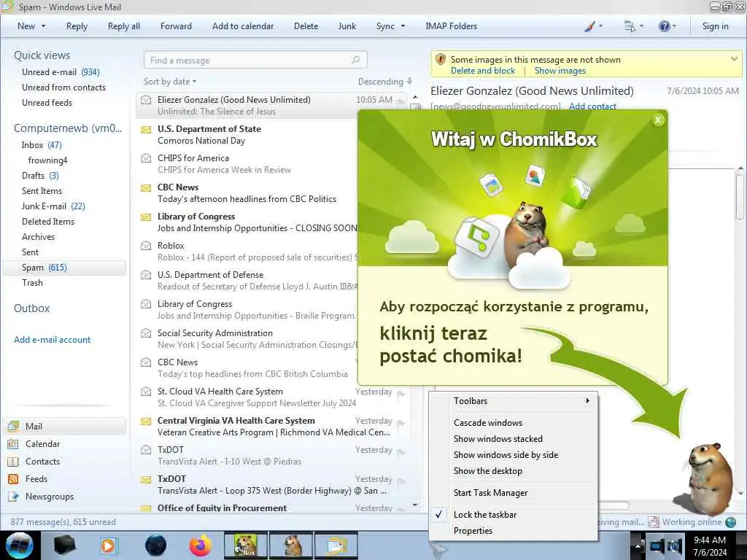Click the Newsgroups icon

[x=13, y=497]
